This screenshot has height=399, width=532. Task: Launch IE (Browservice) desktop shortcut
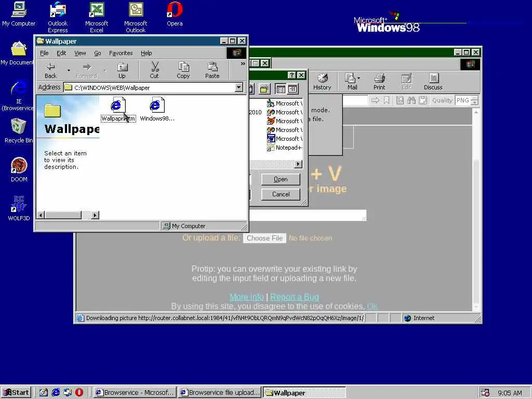[x=18, y=96]
